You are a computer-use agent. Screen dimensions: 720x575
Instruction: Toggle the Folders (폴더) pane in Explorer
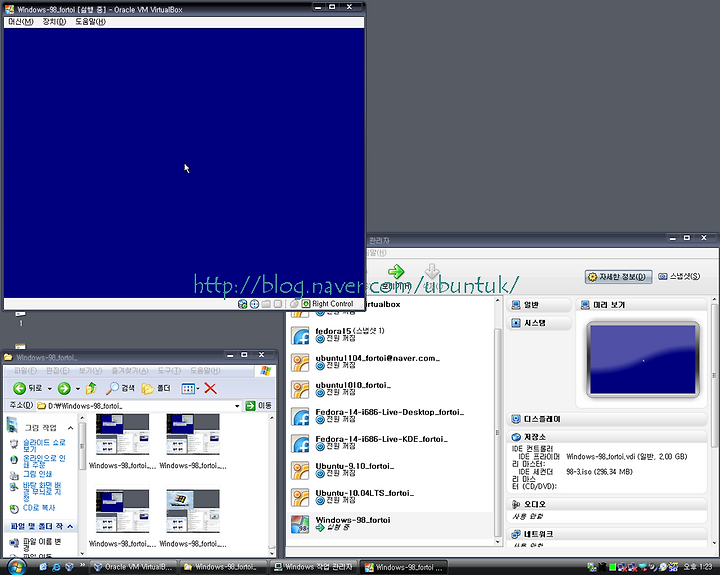156,389
